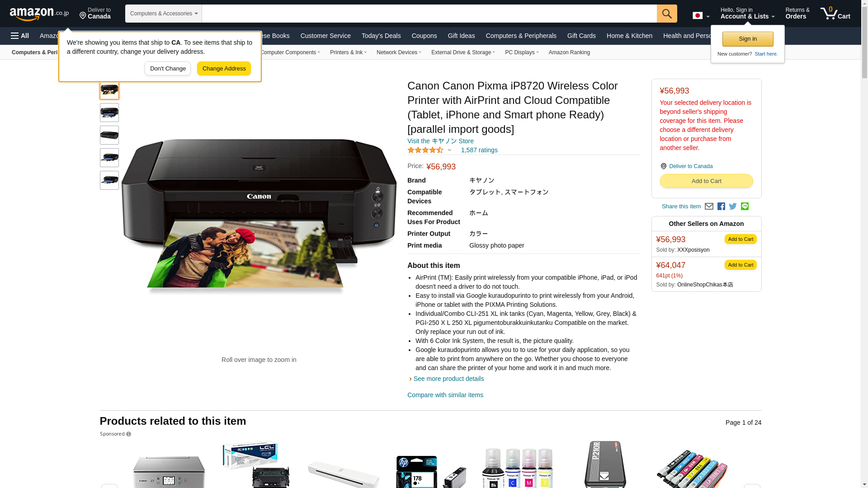Image resolution: width=868 pixels, height=488 pixels.
Task: Open the Network Devices submenu
Action: tap(399, 52)
